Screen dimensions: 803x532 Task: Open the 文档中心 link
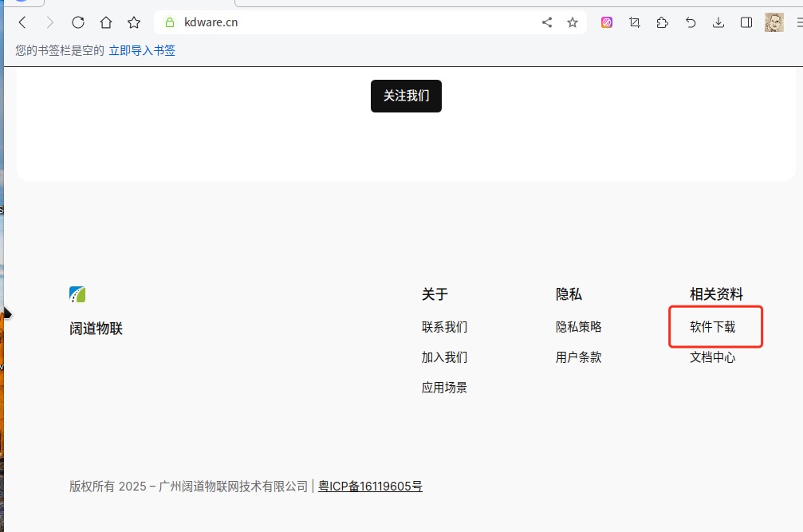click(712, 357)
